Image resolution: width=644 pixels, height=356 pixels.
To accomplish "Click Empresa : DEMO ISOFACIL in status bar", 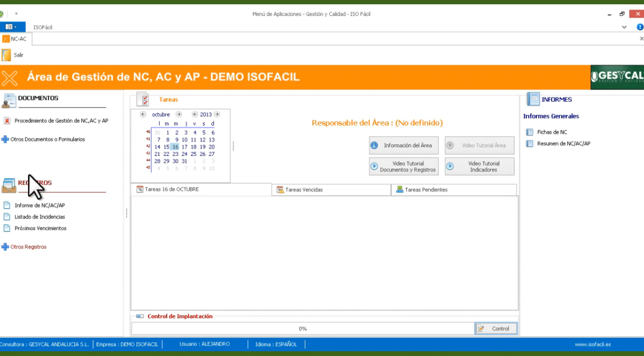I will (x=127, y=344).
